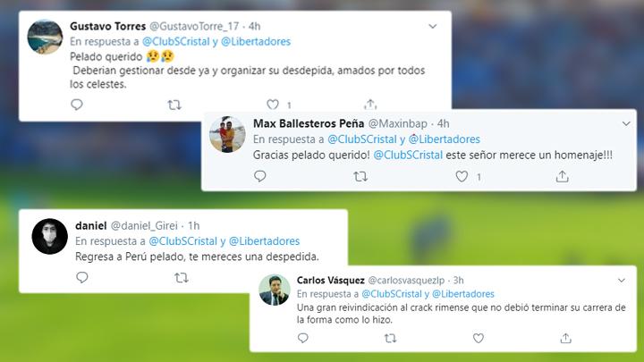Image resolution: width=644 pixels, height=362 pixels.
Task: Like Carlos Vásquez's tweet
Action: coord(478,338)
